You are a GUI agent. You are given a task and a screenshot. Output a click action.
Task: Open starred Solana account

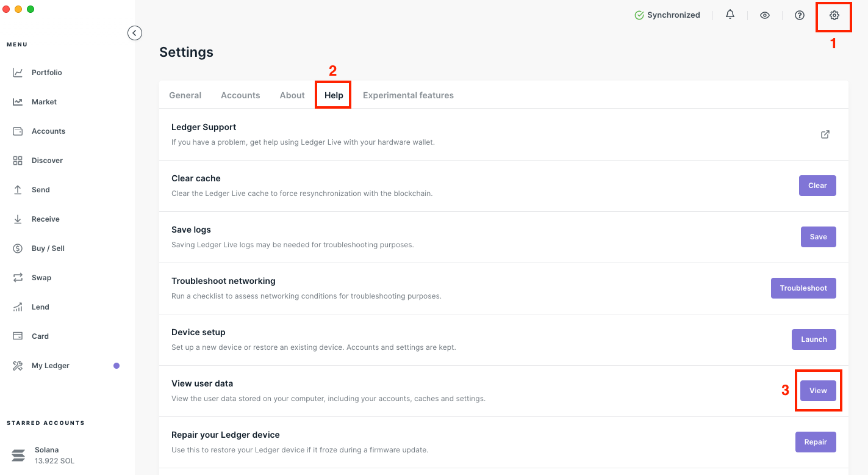46,455
